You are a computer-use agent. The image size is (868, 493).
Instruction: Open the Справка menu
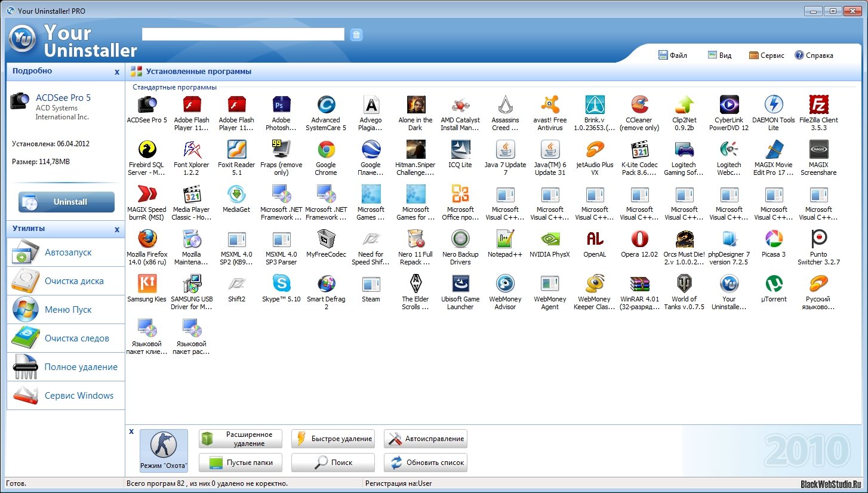click(x=814, y=55)
